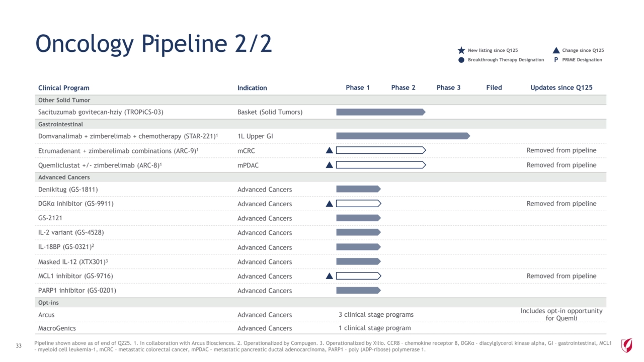Click the hollow MCL1 GS-9716 progress bar
Image resolution: width=644 pixels, height=362 pixels.
tap(358, 276)
